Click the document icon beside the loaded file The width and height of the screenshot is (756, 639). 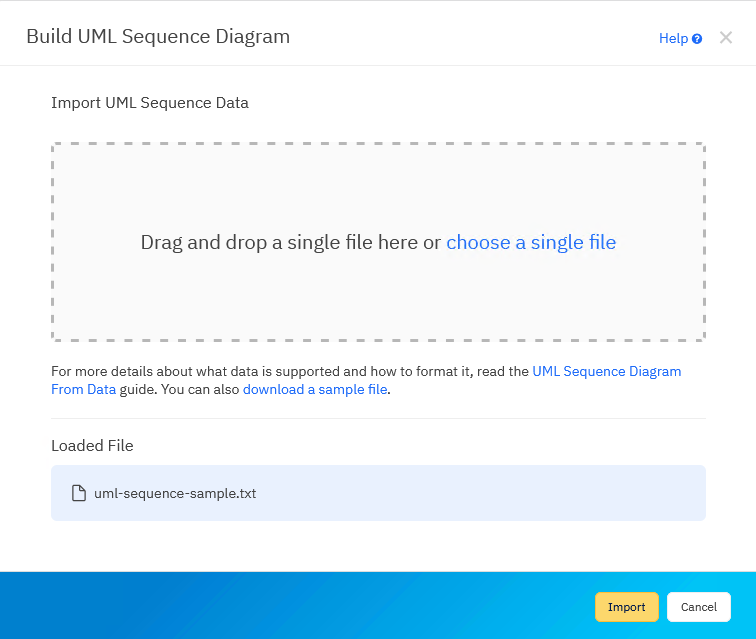tap(79, 493)
